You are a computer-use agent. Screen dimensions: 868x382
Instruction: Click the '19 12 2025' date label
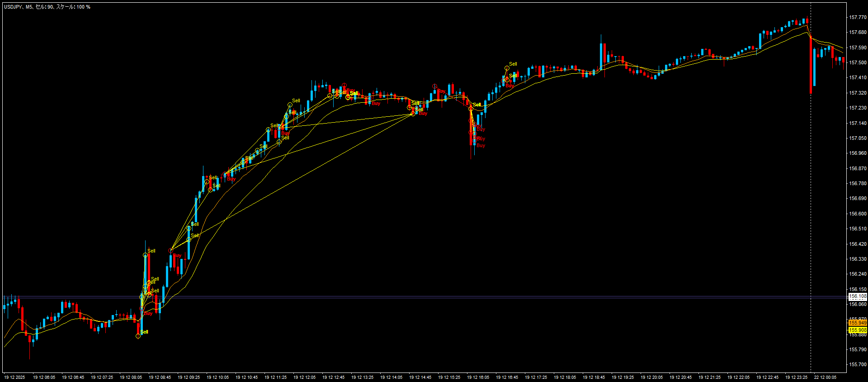14,377
